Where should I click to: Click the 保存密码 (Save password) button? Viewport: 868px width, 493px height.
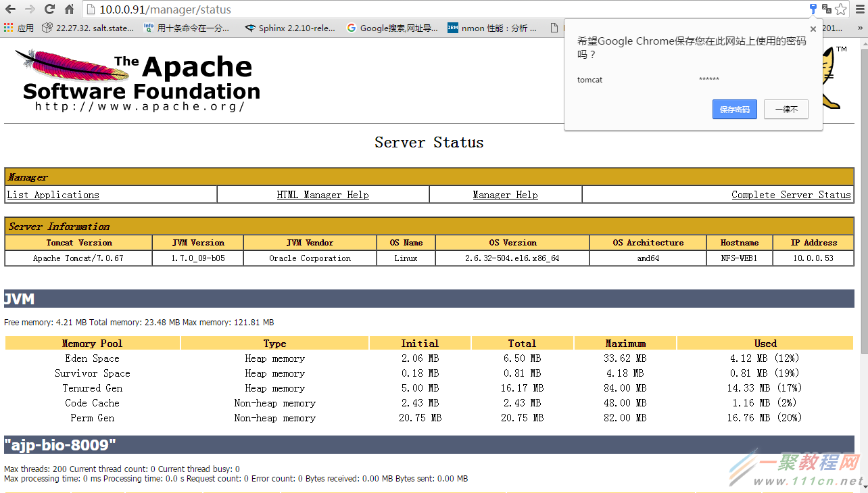[x=735, y=109]
